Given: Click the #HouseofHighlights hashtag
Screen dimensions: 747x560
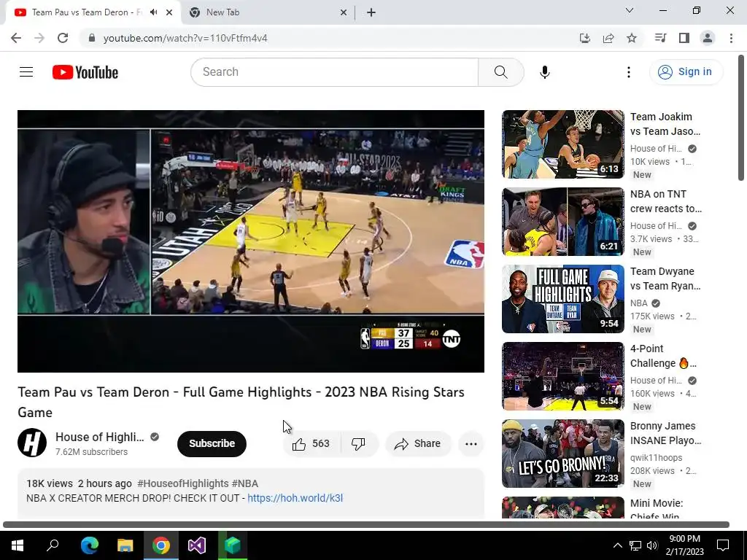Looking at the screenshot, I should tap(183, 483).
